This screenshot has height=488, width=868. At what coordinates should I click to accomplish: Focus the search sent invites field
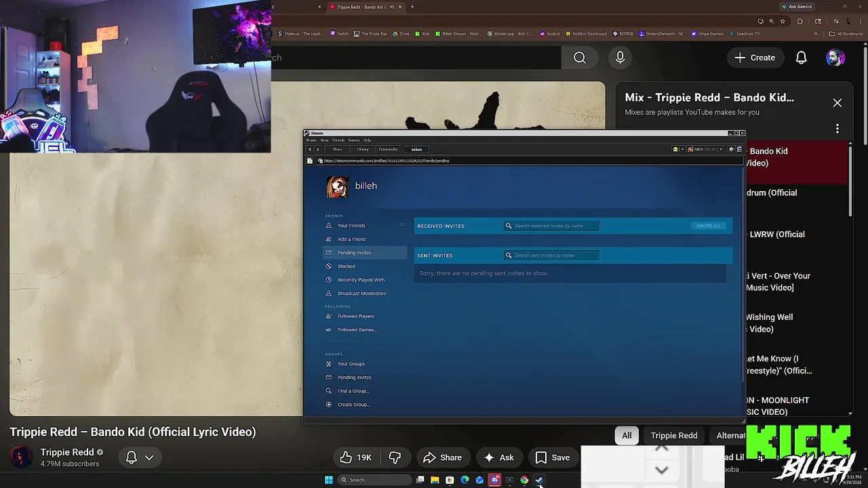click(551, 256)
